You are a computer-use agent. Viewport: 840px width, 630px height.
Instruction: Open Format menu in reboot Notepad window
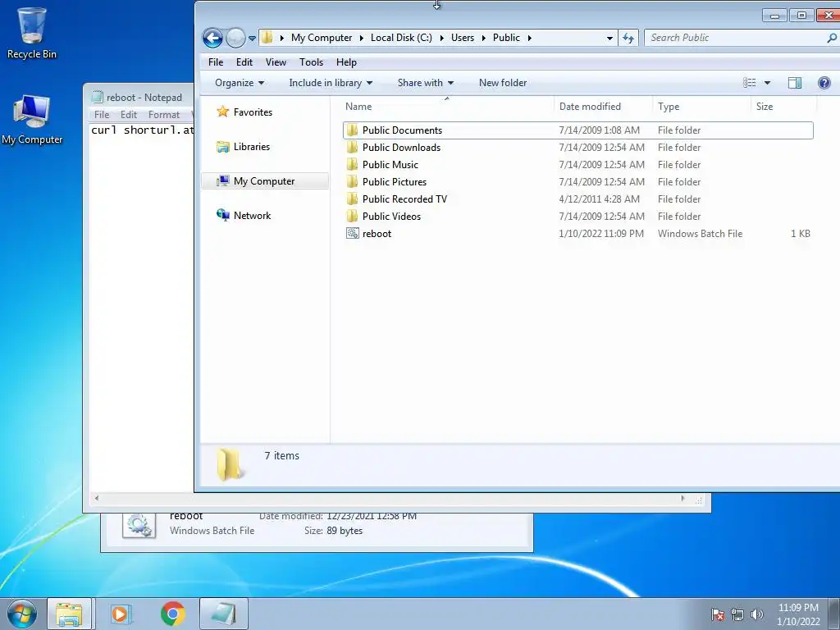click(164, 115)
